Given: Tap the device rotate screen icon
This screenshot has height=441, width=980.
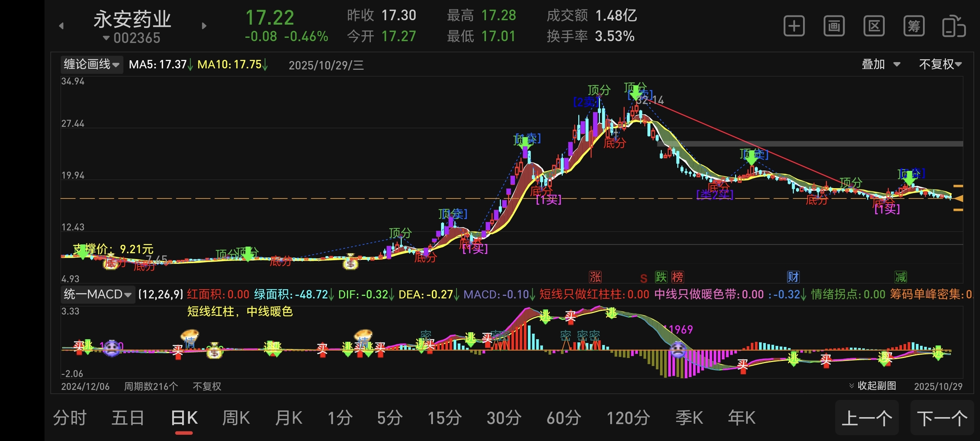Looking at the screenshot, I should [954, 26].
